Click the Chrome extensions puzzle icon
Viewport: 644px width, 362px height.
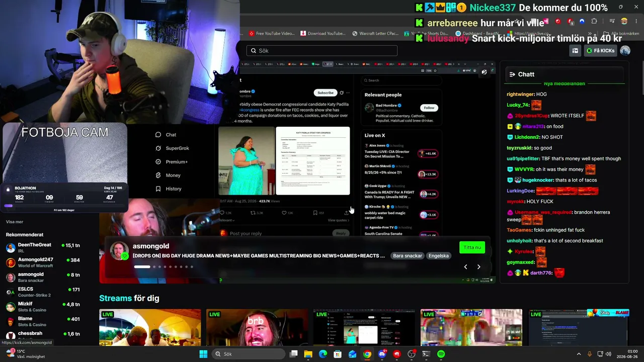pyautogui.click(x=594, y=21)
